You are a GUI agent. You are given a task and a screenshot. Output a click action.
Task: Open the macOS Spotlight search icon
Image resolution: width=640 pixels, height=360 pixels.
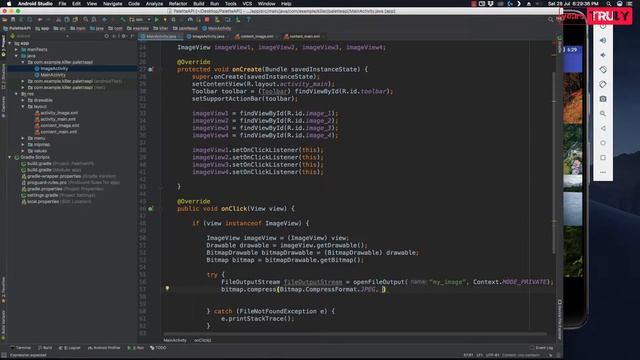tap(609, 4)
